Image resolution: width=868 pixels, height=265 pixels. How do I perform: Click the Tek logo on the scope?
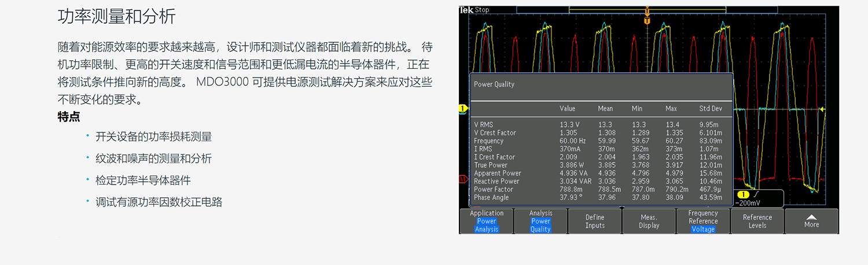[x=466, y=10]
